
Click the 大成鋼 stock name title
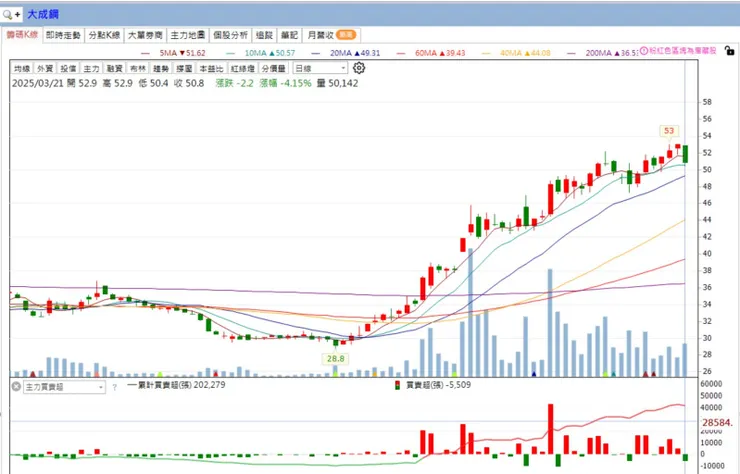tap(43, 15)
